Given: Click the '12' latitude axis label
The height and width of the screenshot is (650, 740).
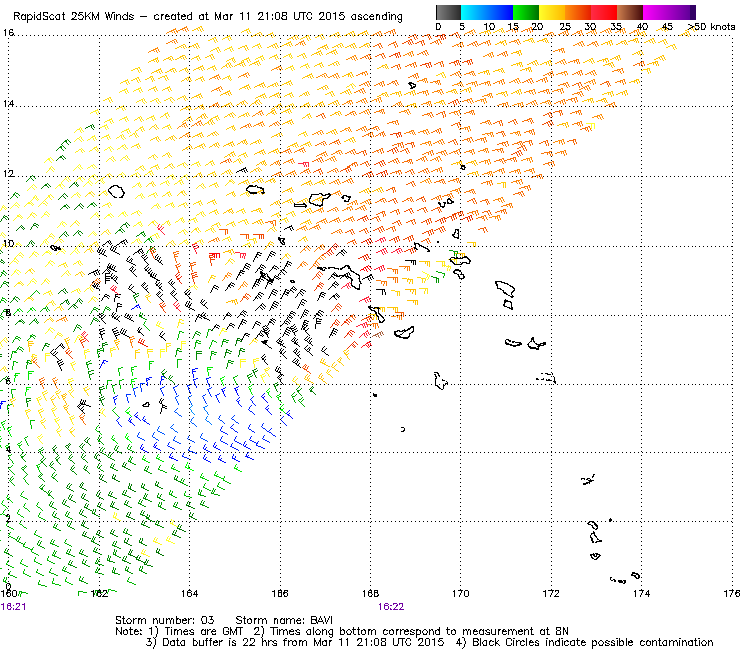Looking at the screenshot, I should (x=8, y=174).
